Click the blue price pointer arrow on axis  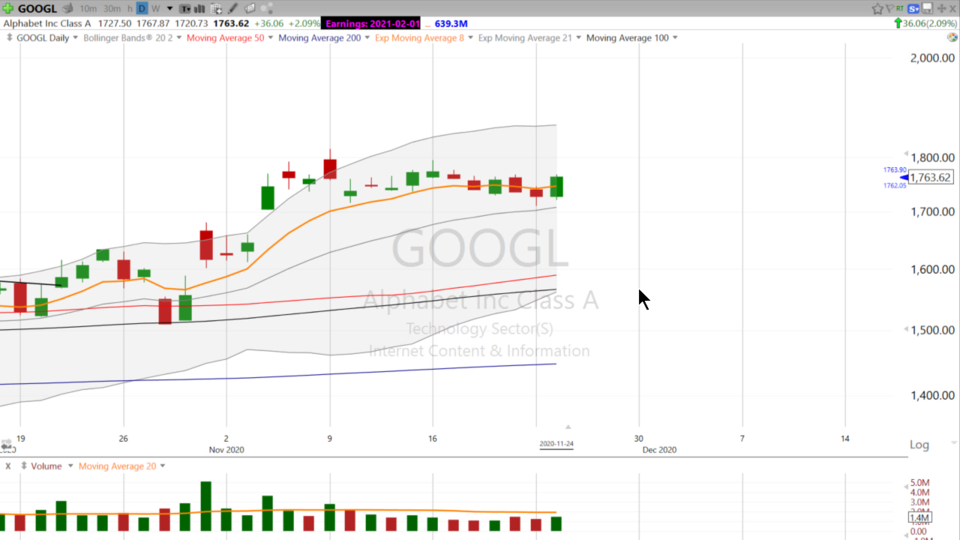tap(904, 178)
